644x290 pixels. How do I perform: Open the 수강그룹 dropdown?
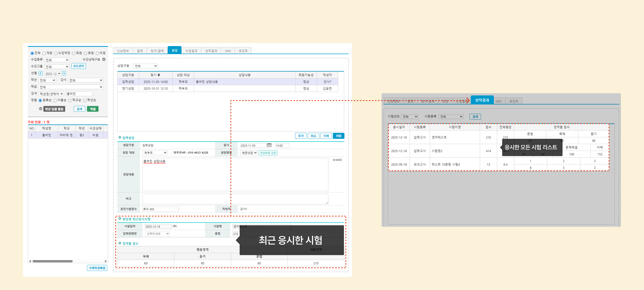pyautogui.click(x=57, y=67)
